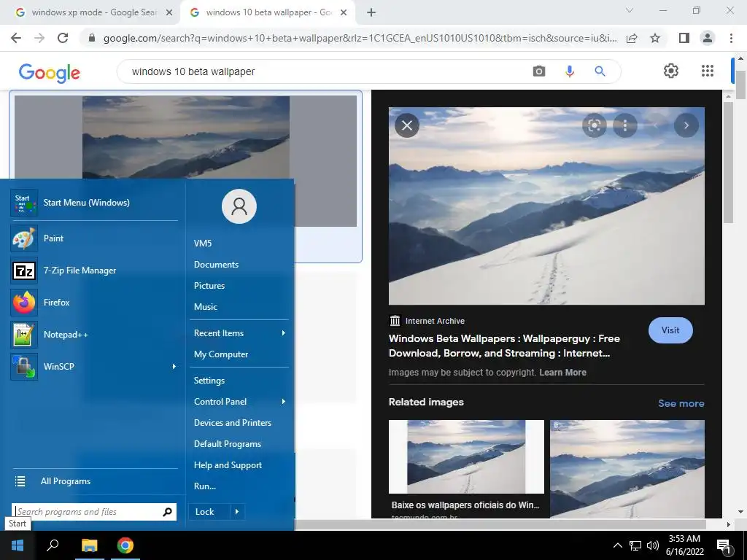Screen dimensions: 747x560
Task: Click the Learn More link
Action: [x=562, y=373]
